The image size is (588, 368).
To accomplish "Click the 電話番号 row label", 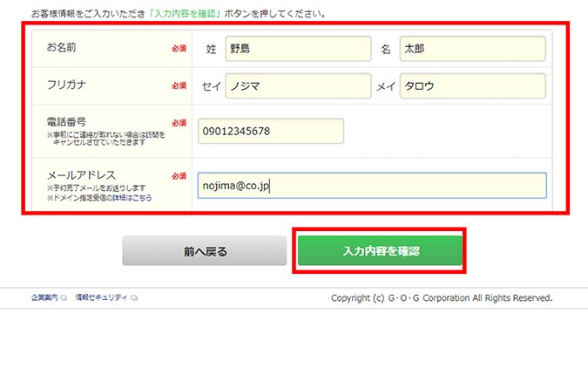I will coord(66,122).
